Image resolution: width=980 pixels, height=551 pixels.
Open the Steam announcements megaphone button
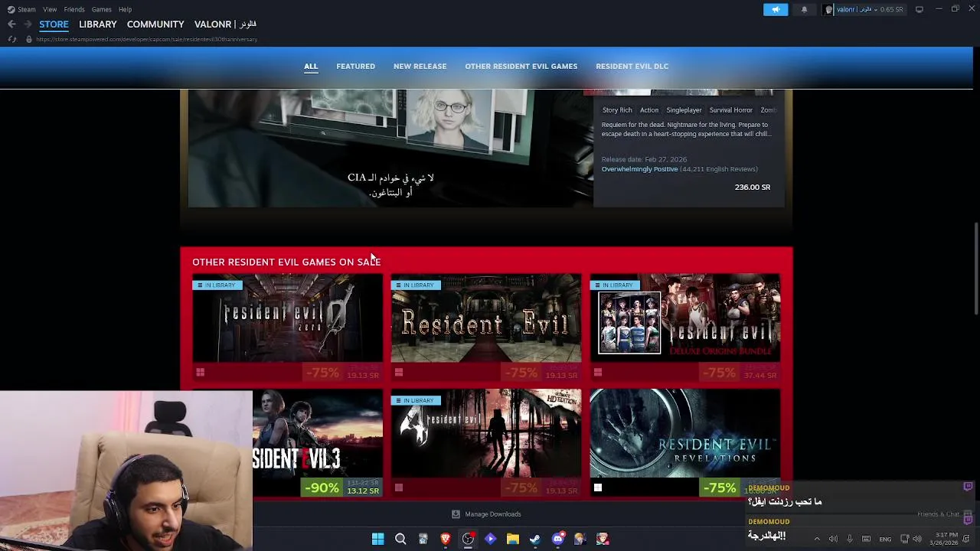coord(776,9)
